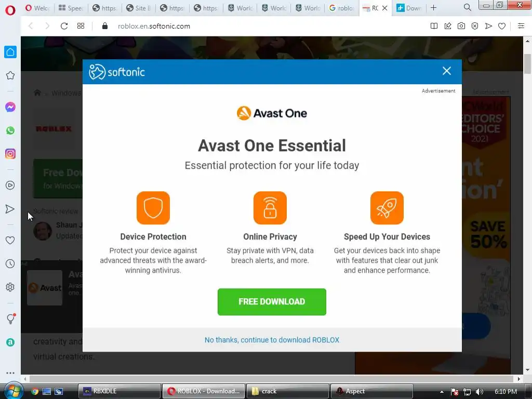This screenshot has width=532, height=399.
Task: Go to Opera start page home icon
Action: [10, 52]
